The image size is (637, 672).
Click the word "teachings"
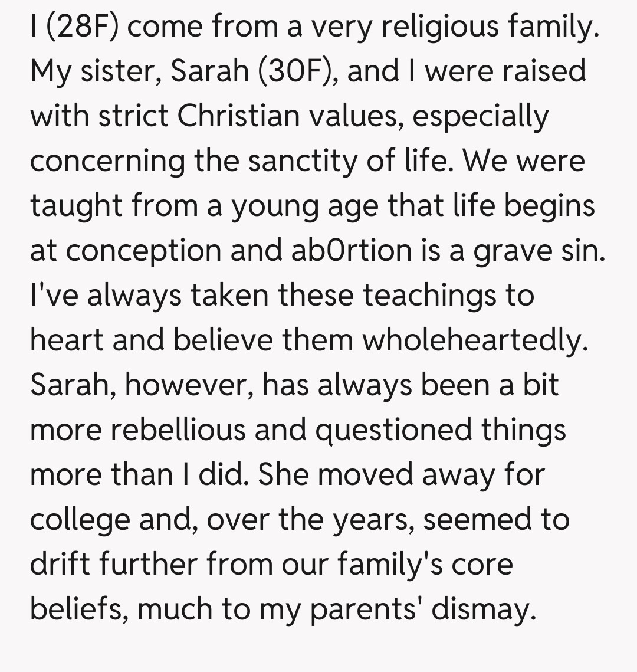coord(432,296)
